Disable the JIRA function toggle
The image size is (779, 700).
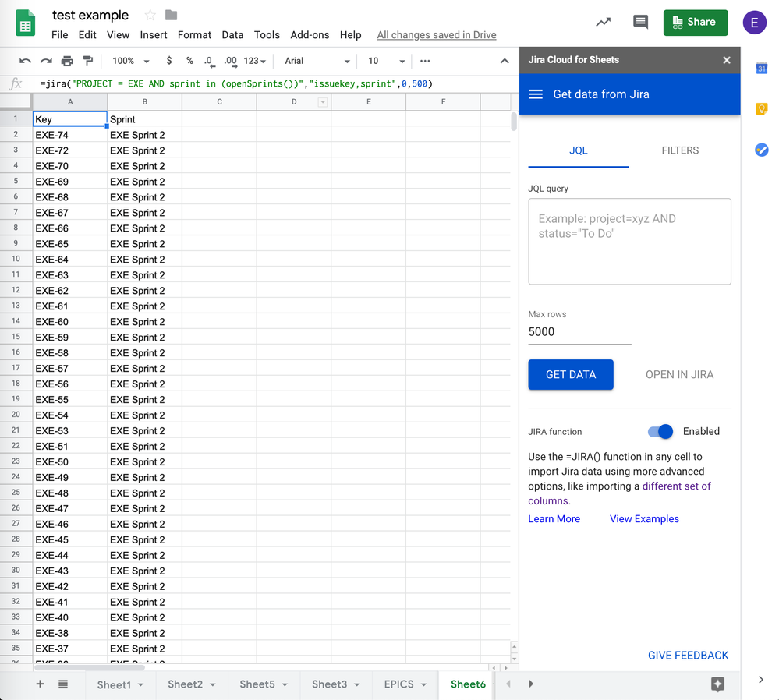click(x=660, y=431)
